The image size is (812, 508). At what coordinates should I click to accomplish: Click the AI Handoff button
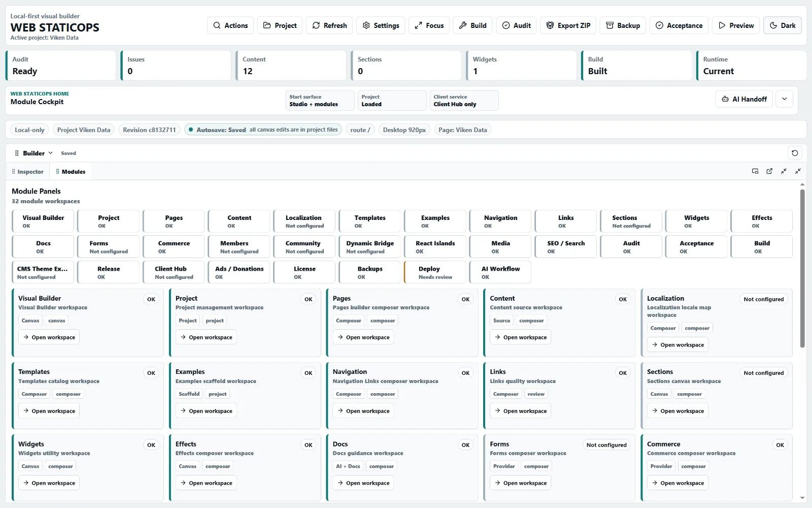point(744,99)
